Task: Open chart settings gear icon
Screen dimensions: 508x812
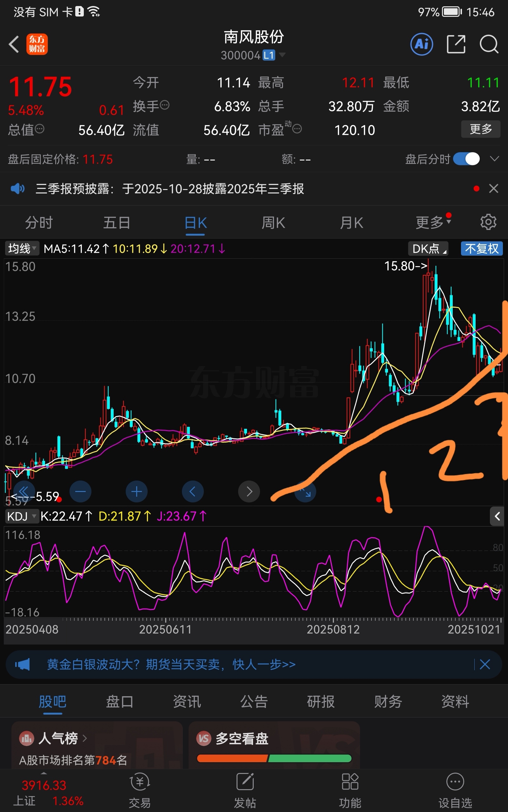Action: [x=488, y=222]
